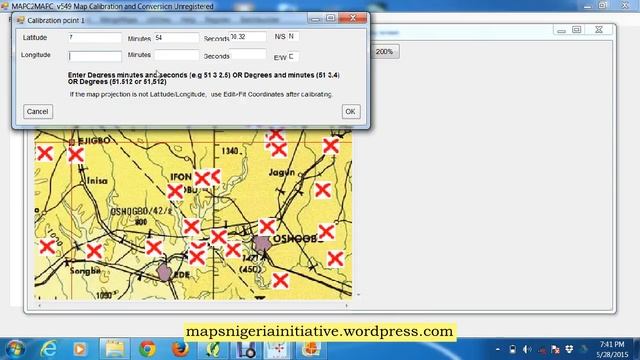The image size is (640, 360).
Task: Restore the inner map window
Action: pos(576,30)
